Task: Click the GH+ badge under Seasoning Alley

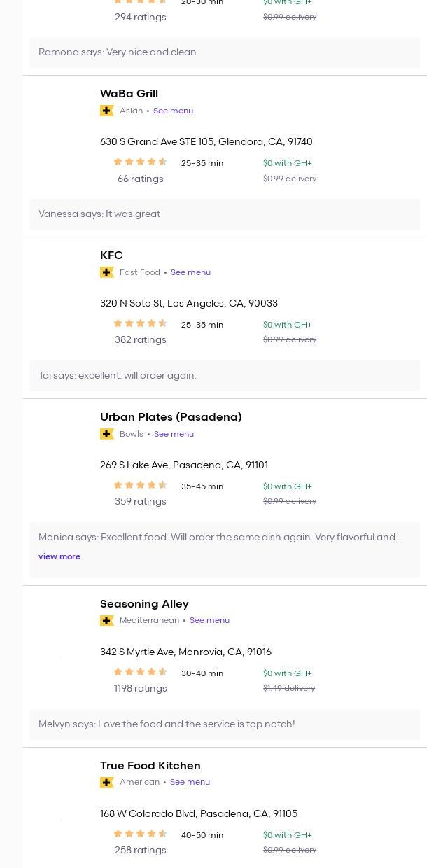Action: pos(107,621)
